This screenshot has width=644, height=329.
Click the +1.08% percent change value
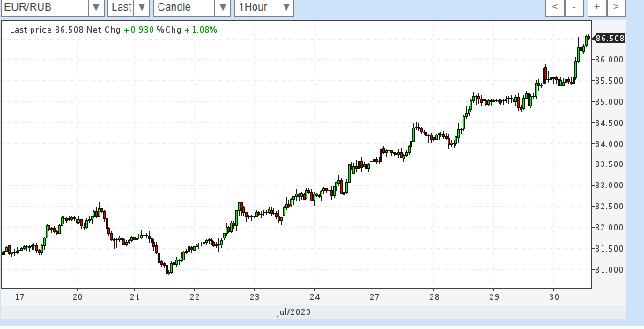tap(201, 30)
